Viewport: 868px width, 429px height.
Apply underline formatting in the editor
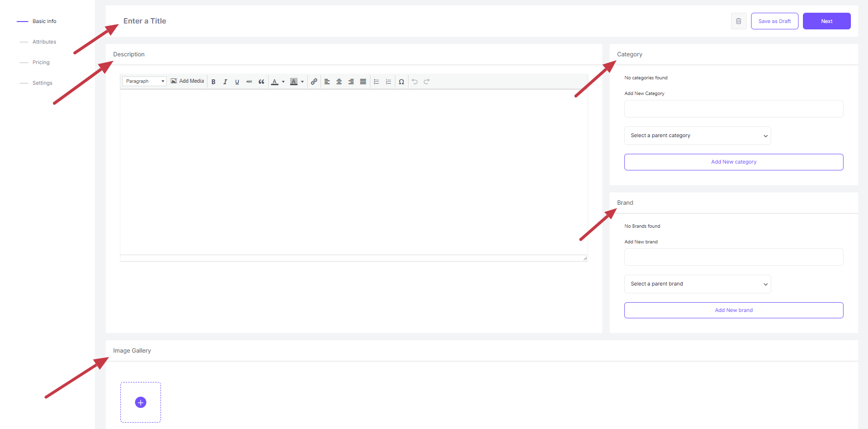pos(237,82)
